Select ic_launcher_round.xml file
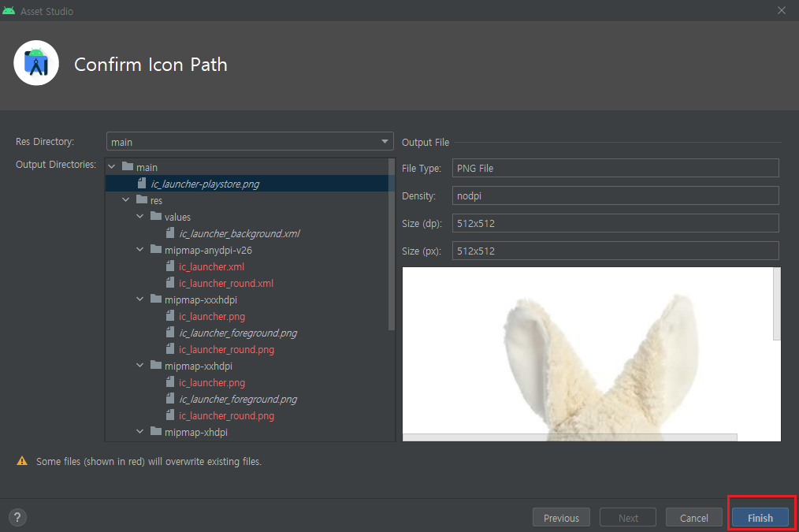 pyautogui.click(x=226, y=283)
